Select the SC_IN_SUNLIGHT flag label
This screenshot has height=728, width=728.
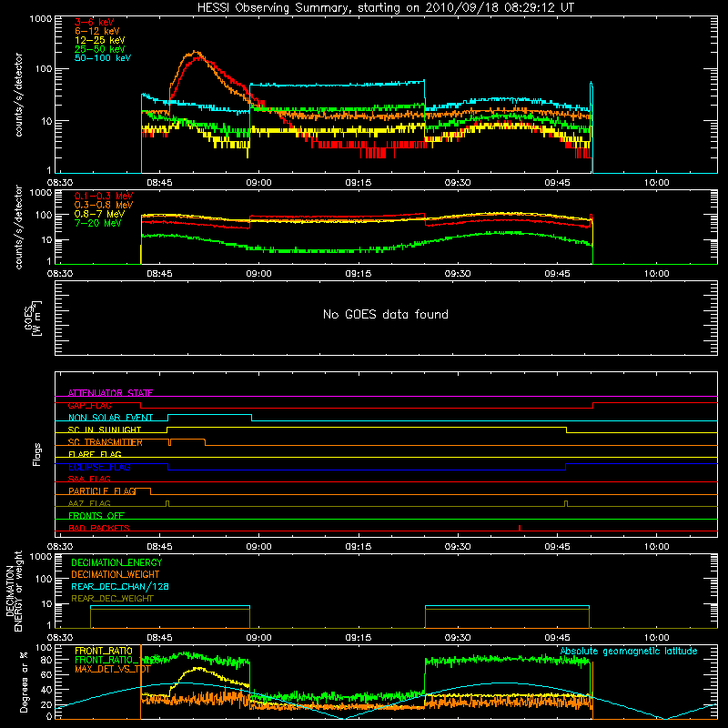[105, 430]
